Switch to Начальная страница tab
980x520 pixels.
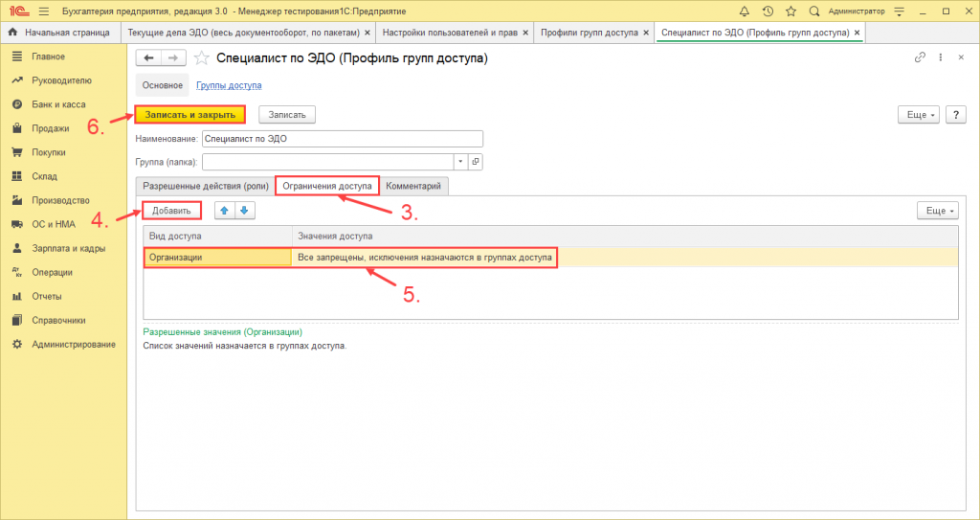[x=60, y=33]
